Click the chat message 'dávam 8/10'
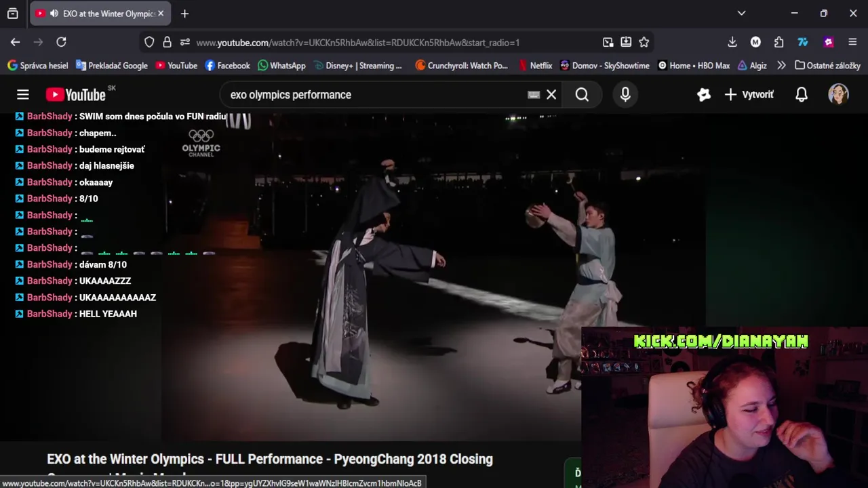Viewport: 868px width, 488px height. (102, 264)
